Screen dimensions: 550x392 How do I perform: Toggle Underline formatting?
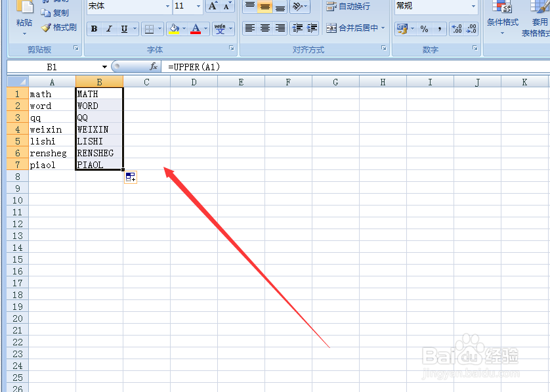(124, 29)
